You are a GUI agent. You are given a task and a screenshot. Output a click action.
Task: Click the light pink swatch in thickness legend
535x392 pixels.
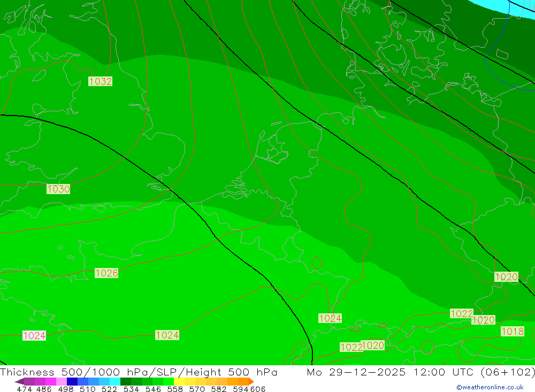click(62, 381)
